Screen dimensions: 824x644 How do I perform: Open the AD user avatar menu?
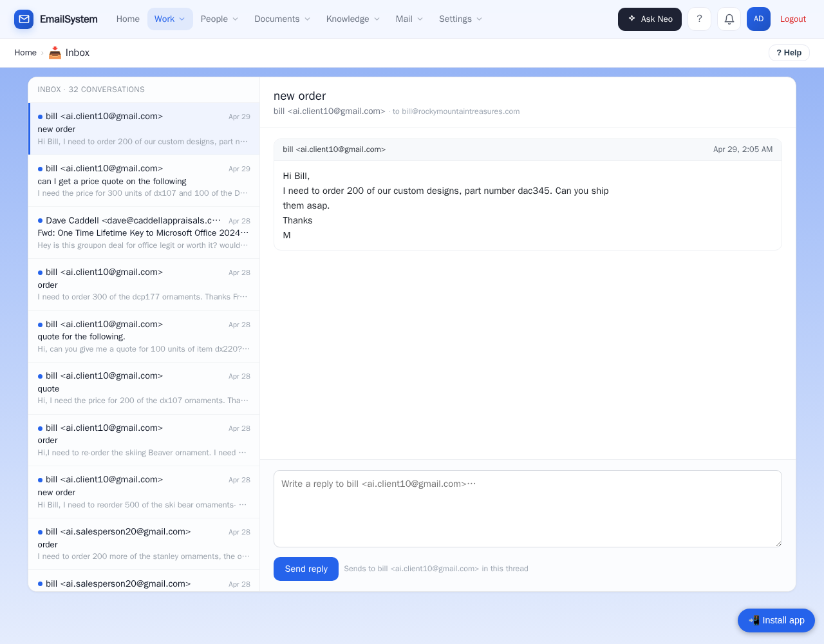(758, 19)
